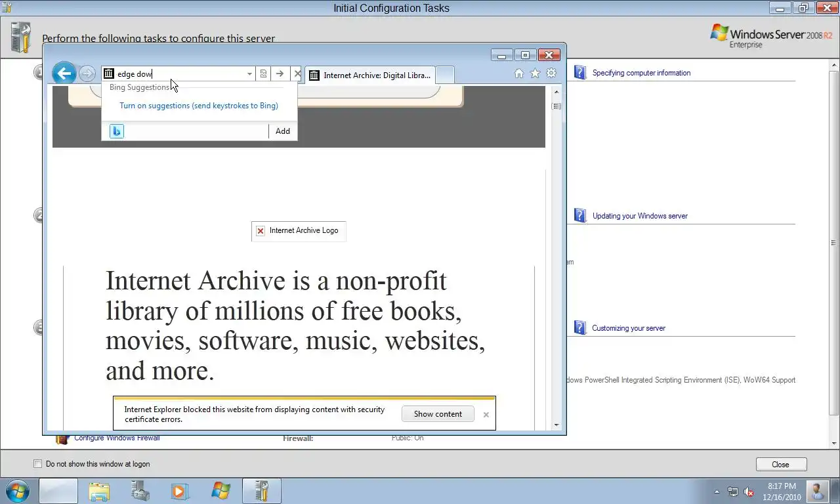This screenshot has width=840, height=504.
Task: Open Windows Explorer from the taskbar
Action: pyautogui.click(x=100, y=492)
